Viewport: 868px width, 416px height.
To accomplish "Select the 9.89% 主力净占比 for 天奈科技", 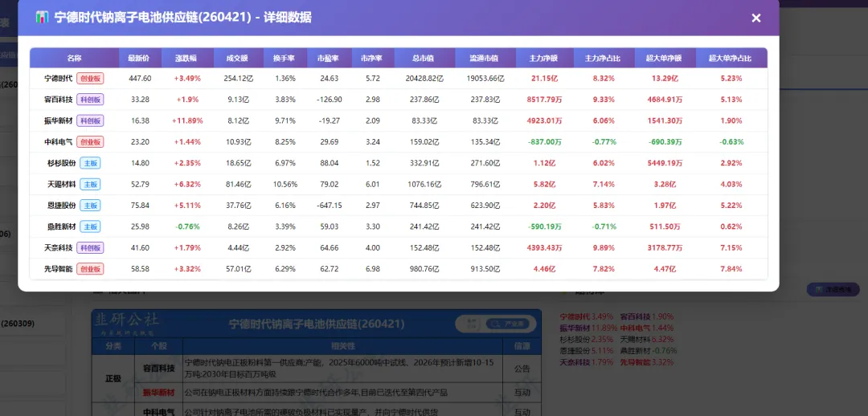I will (x=604, y=248).
